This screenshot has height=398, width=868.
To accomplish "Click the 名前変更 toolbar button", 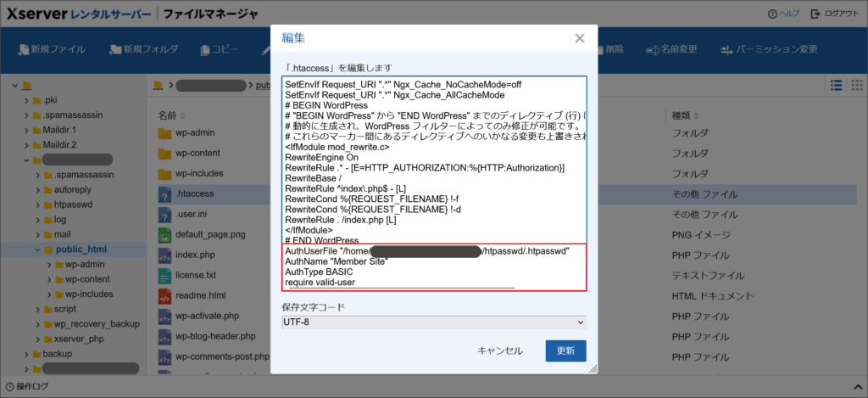I will tap(671, 49).
